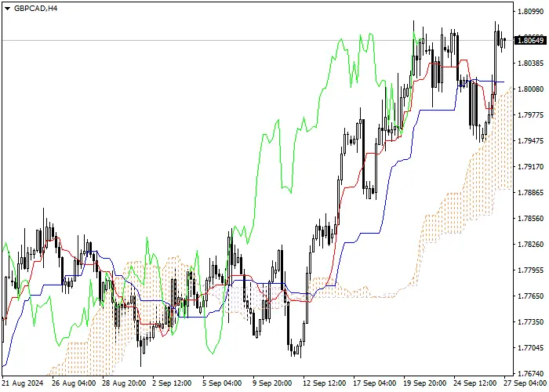
Task: Click the 1.79170 price level
Action: tap(530, 167)
